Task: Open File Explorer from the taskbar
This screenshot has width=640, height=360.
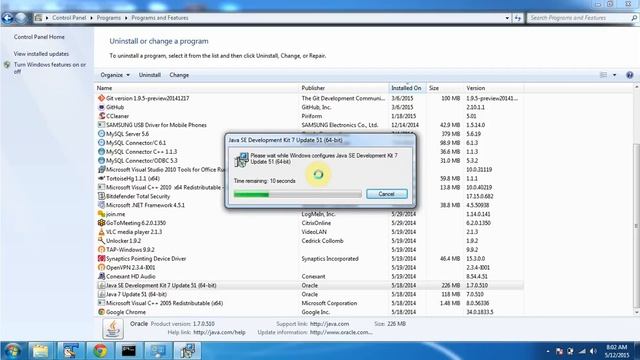Action: [x=40, y=351]
